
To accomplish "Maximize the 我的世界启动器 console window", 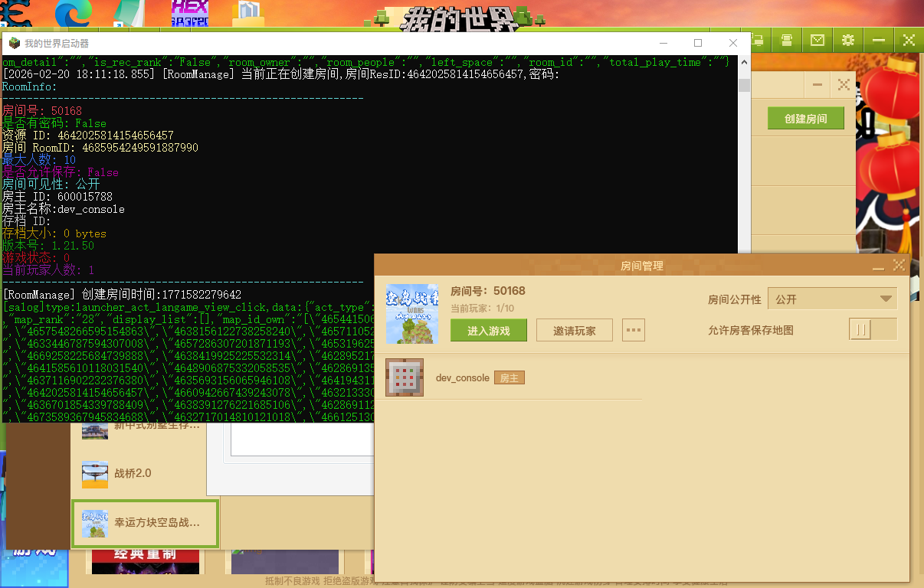I will 698,43.
